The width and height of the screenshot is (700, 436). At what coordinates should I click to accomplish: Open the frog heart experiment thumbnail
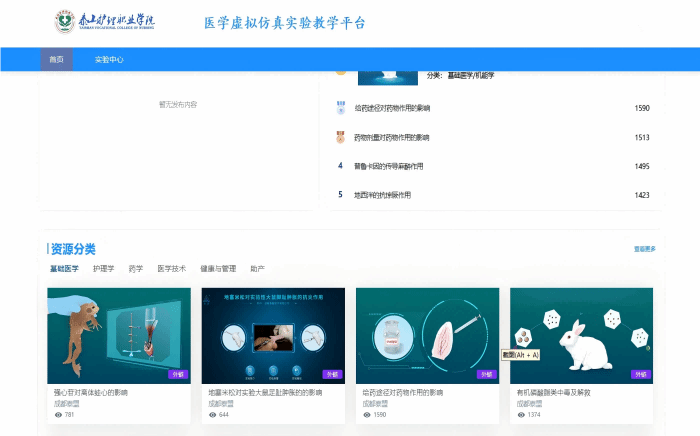[119, 335]
